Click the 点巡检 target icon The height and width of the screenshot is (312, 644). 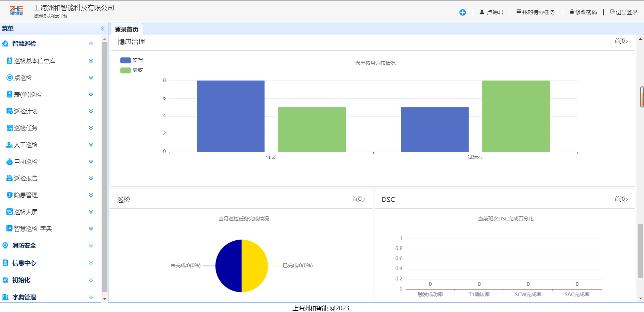tap(10, 78)
